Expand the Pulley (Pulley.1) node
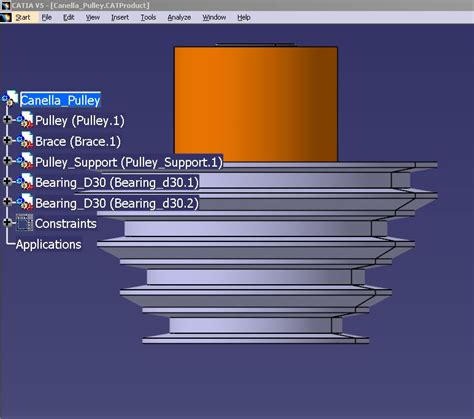 7,120
